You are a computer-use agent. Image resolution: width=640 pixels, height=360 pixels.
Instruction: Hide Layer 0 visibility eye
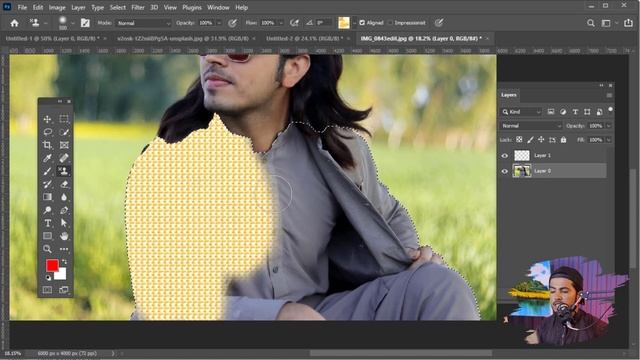(505, 171)
